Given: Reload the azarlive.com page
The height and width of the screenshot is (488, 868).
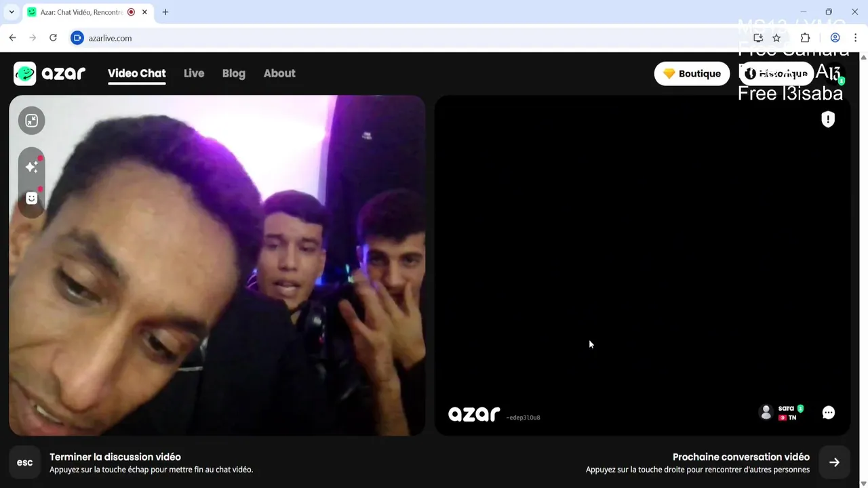Looking at the screenshot, I should (53, 38).
